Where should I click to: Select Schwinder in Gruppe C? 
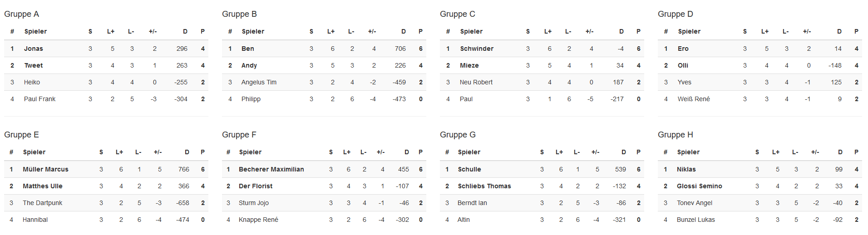click(x=477, y=49)
